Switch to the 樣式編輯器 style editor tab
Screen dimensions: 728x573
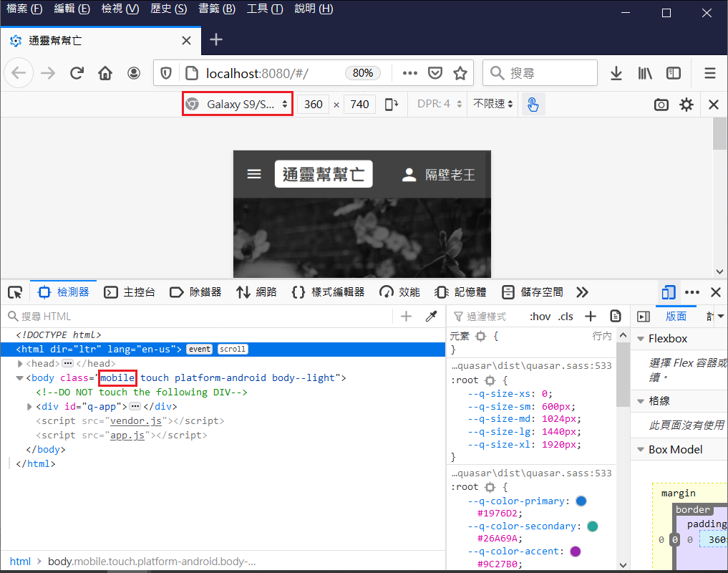328,292
